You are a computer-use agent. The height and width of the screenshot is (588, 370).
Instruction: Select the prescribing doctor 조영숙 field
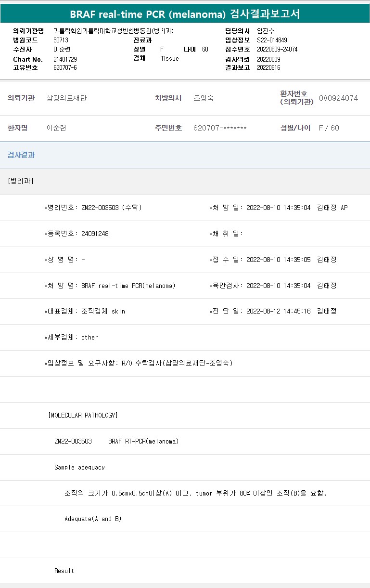point(204,98)
